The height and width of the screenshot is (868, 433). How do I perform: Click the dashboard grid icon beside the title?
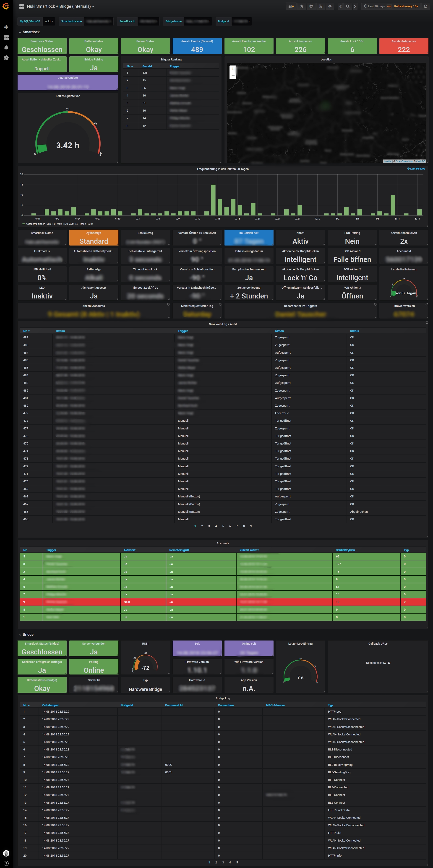(22, 6)
